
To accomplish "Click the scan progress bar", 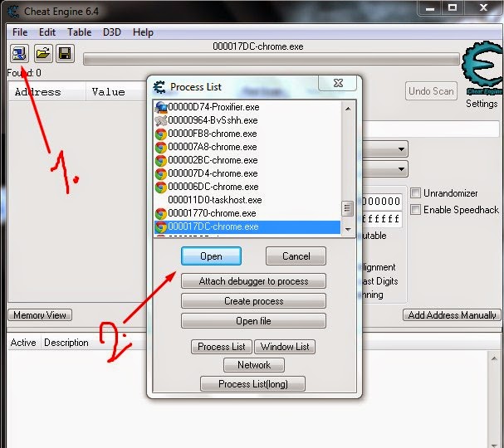I will click(272, 60).
